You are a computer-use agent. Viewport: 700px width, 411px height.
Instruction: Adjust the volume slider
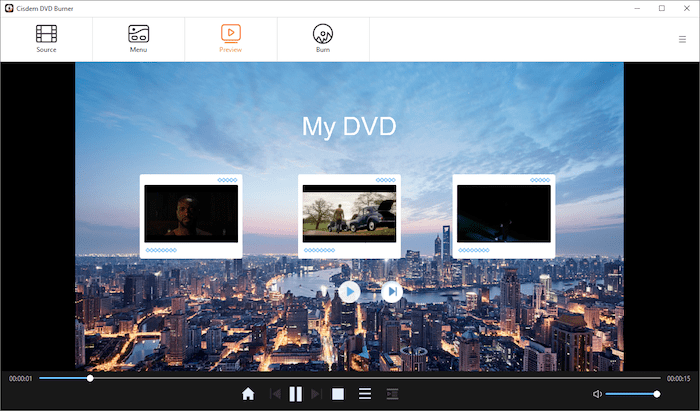point(632,394)
